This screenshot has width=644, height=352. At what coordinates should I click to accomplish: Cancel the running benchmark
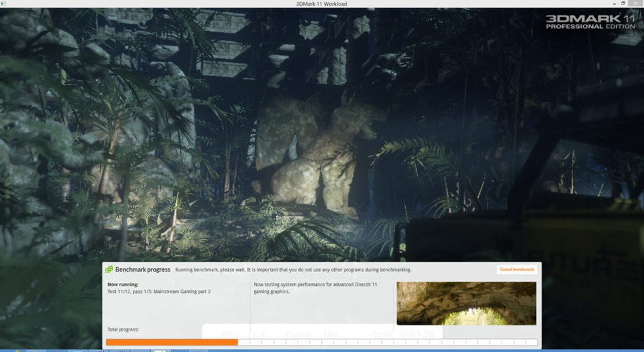pos(516,269)
